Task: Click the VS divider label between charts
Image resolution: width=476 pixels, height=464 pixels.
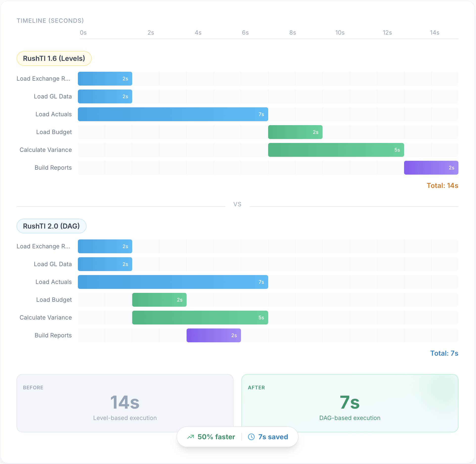Action: pos(237,204)
